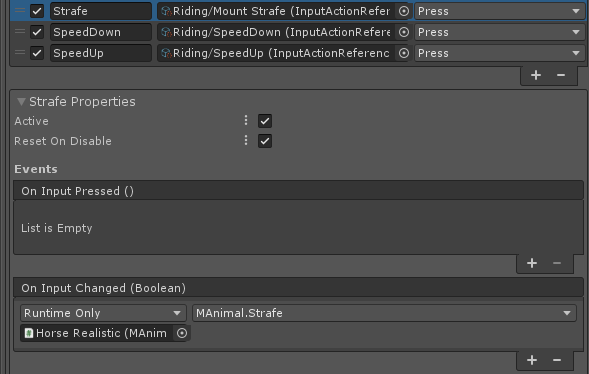Disable the Strafe input checkbox

pyautogui.click(x=37, y=11)
